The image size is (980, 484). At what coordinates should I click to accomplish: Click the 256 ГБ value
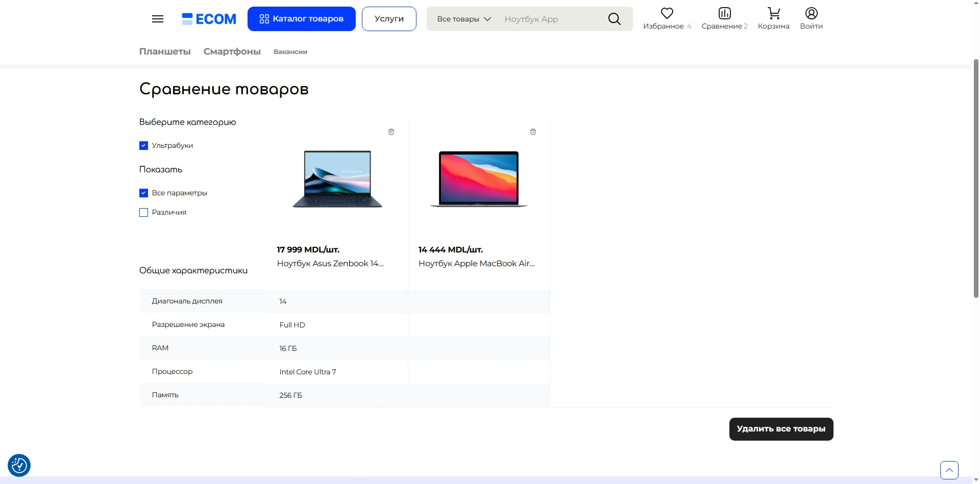pyautogui.click(x=291, y=395)
